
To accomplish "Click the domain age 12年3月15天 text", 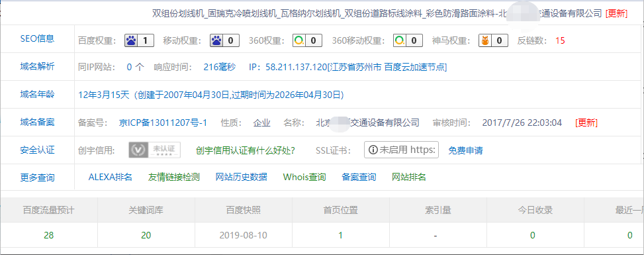I will pos(103,95).
